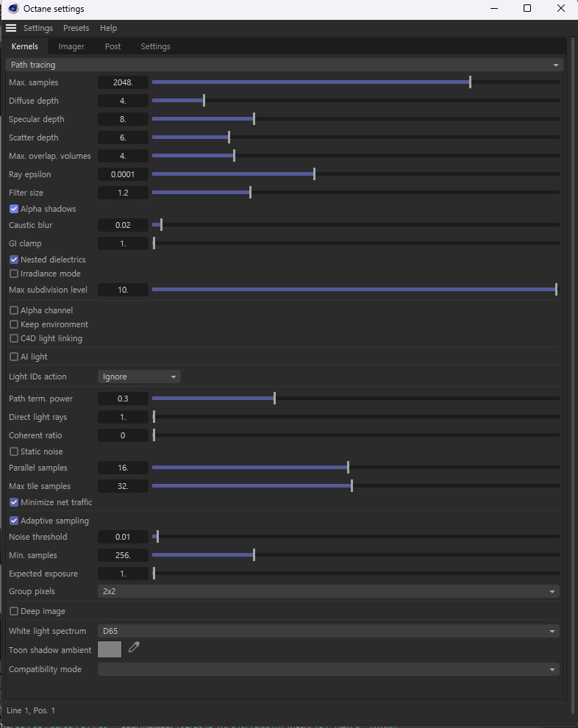Click the Max. samples value field 2048
This screenshot has width=578, height=728.
[123, 82]
